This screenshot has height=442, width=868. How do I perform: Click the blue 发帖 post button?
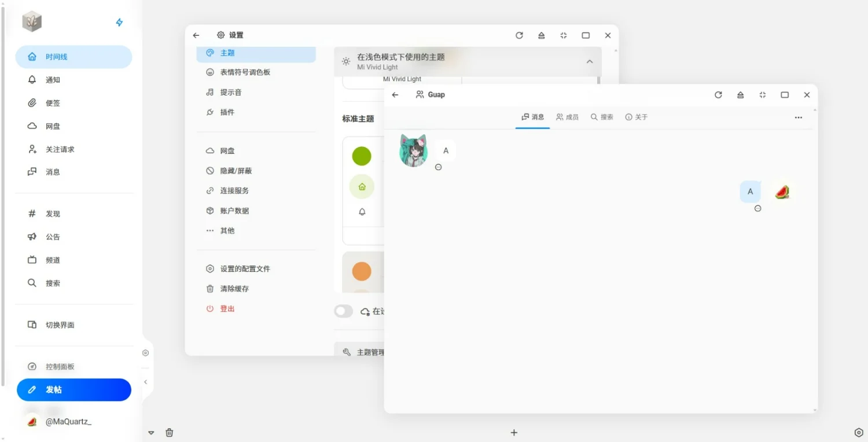point(74,389)
